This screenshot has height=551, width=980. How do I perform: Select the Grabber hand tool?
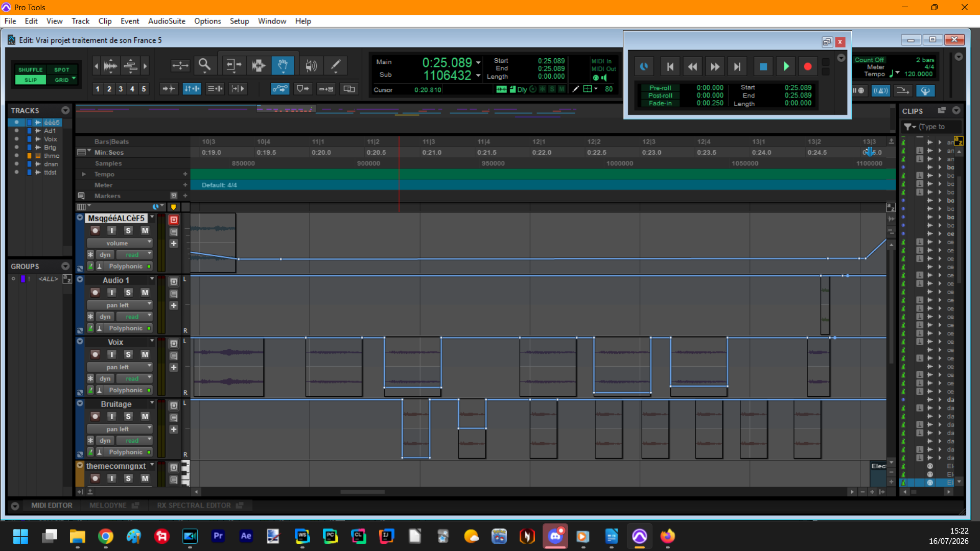(x=283, y=65)
